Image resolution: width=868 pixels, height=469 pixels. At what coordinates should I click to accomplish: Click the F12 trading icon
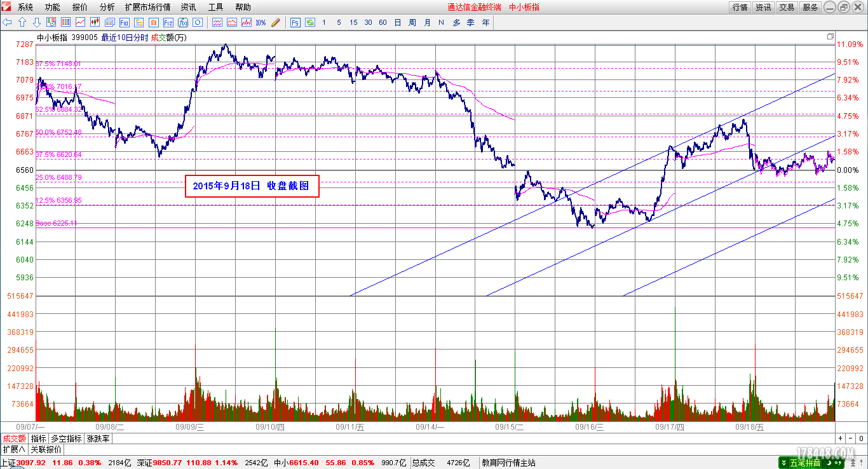168,22
